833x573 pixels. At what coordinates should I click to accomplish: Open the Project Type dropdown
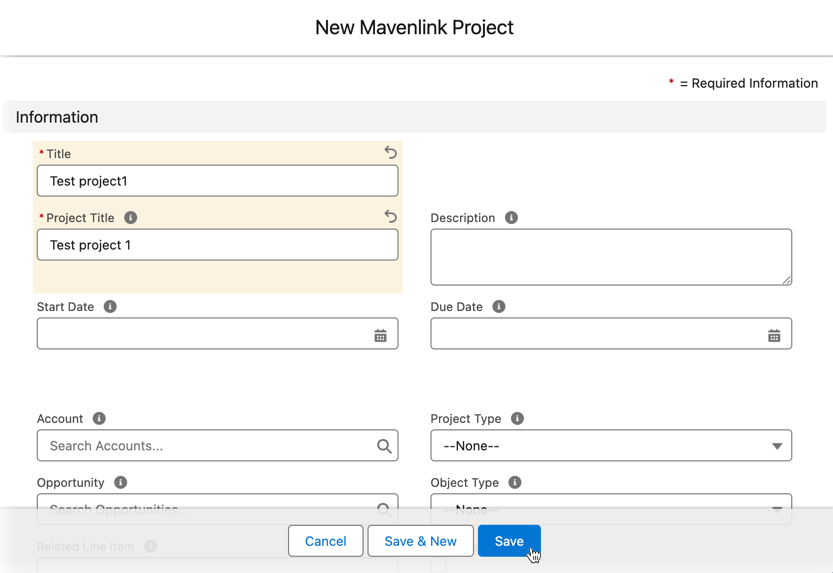coord(611,446)
